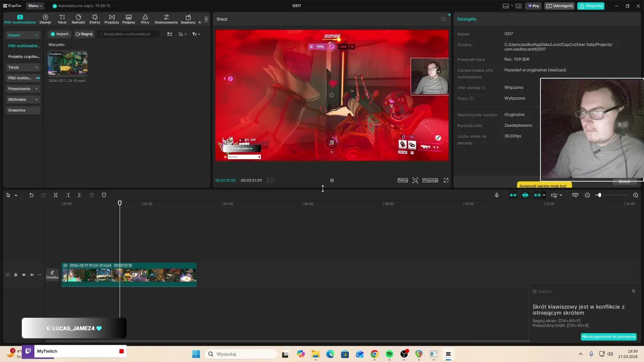The height and width of the screenshot is (362, 644).
Task: Click the Okładka cover button
Action: (52, 275)
